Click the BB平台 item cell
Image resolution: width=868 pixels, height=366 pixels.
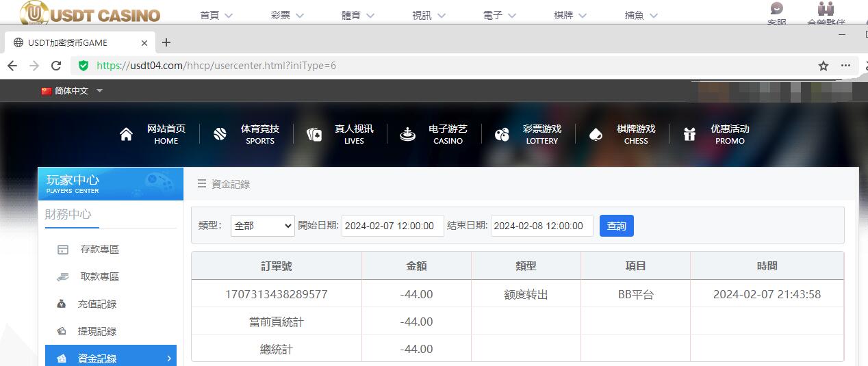click(636, 295)
